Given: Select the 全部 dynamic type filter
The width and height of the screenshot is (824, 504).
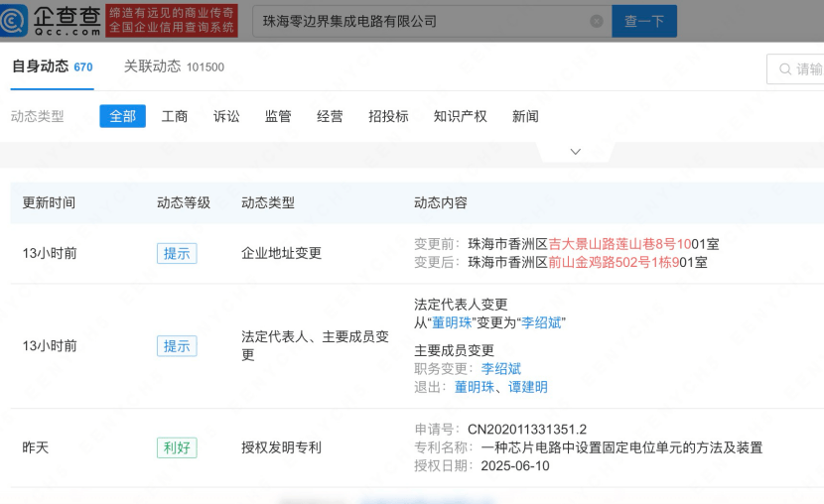Looking at the screenshot, I should coord(122,116).
